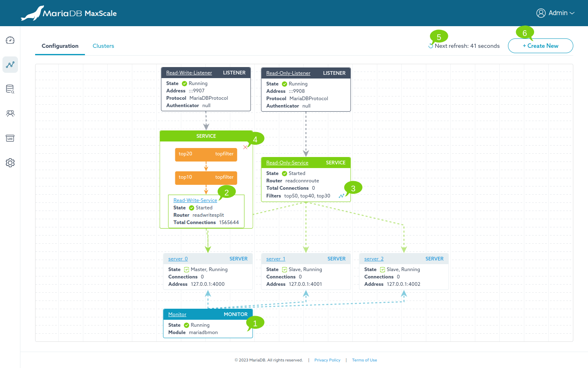Open the Read-Write-Listener link
Screen dimensions: 588x368
click(x=189, y=73)
